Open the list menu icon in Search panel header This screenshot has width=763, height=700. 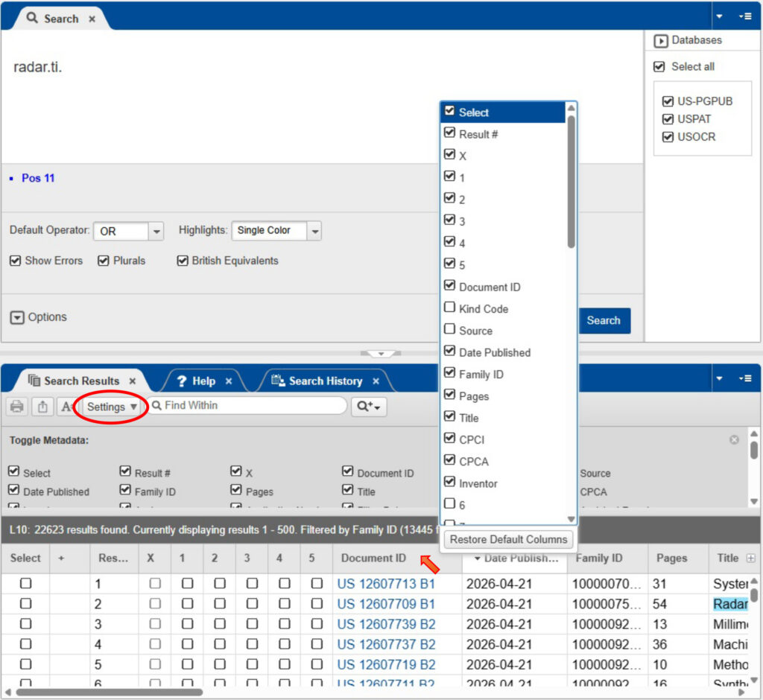click(x=744, y=16)
